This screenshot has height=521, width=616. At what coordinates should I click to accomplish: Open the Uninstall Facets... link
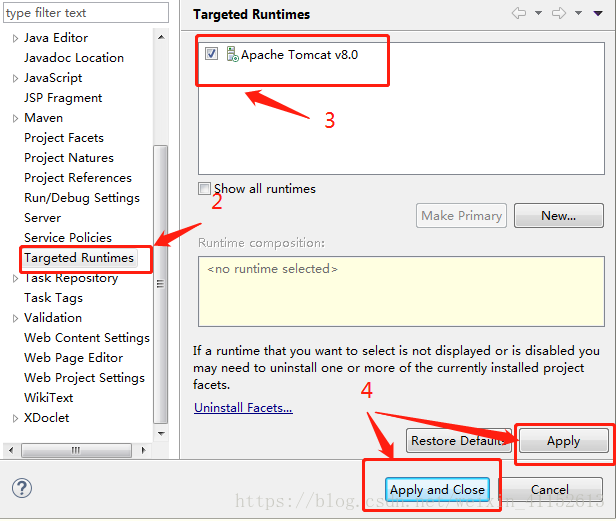(243, 408)
